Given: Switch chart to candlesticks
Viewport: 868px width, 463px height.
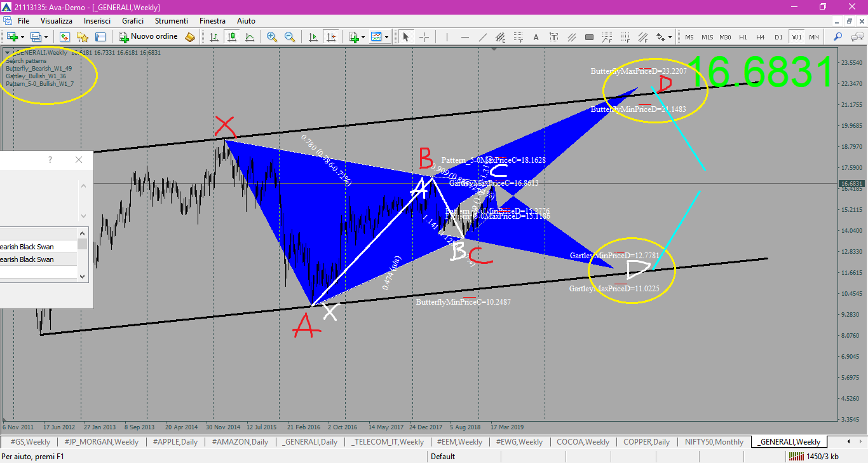Looking at the screenshot, I should tap(232, 37).
